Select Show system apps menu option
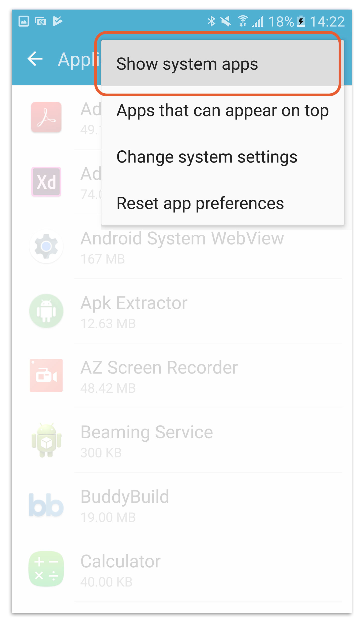Image resolution: width=364 pixels, height=628 pixels. click(x=222, y=63)
